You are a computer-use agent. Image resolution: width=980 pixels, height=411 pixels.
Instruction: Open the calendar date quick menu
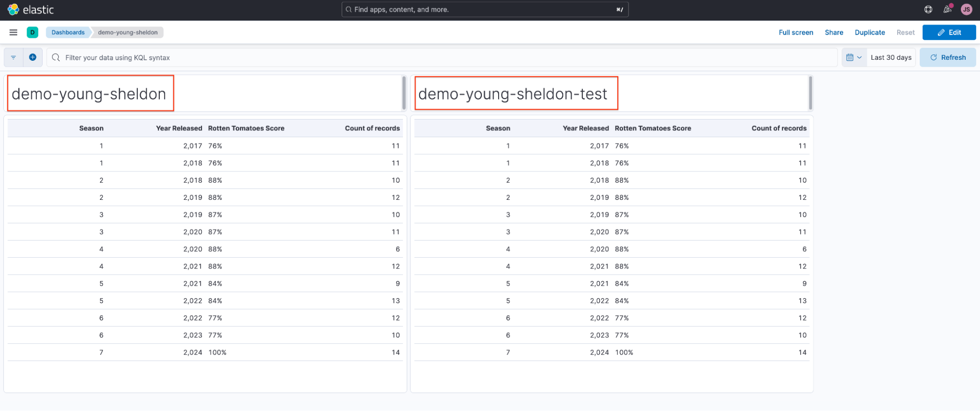coord(854,57)
